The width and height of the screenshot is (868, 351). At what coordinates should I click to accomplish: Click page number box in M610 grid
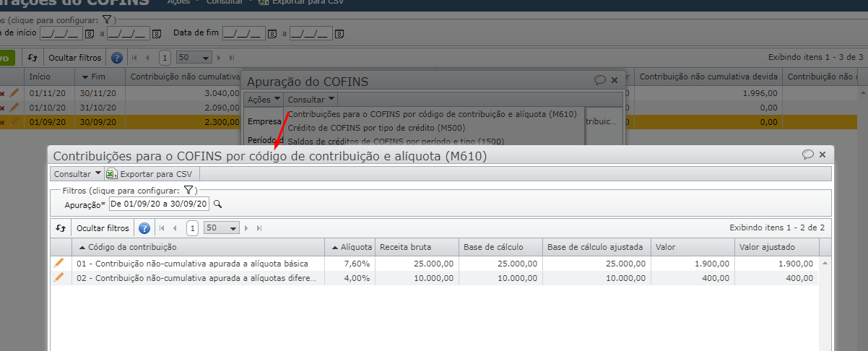(192, 228)
